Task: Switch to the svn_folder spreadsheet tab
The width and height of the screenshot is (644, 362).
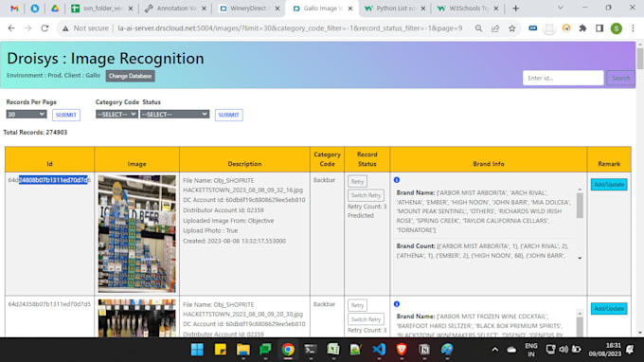Action: click(x=102, y=9)
